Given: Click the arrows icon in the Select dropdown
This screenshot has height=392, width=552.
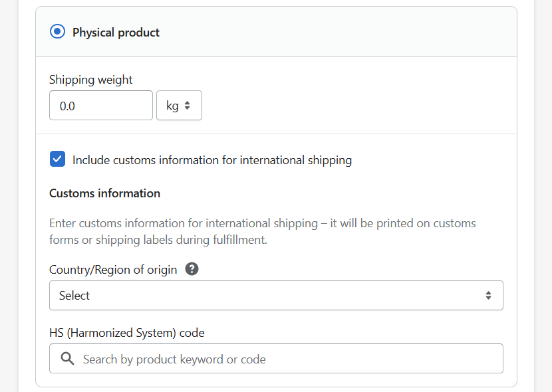Looking at the screenshot, I should [x=488, y=295].
